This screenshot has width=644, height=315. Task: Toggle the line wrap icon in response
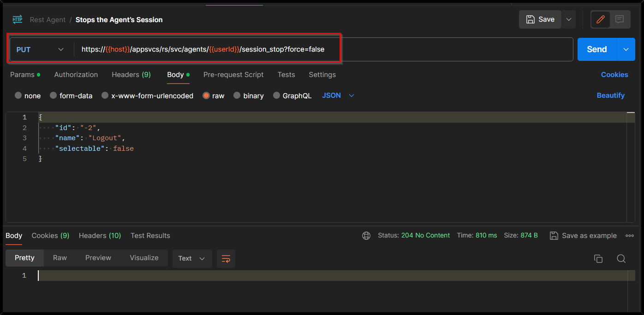226,258
